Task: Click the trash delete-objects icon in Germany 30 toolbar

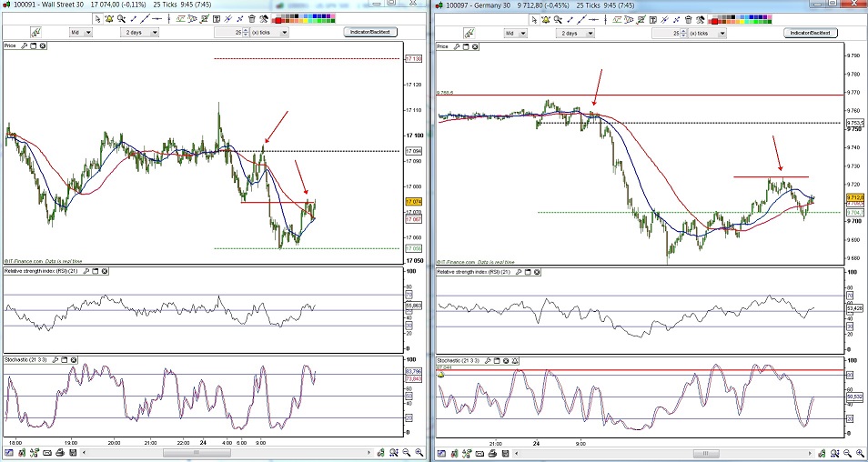Action: point(689,19)
